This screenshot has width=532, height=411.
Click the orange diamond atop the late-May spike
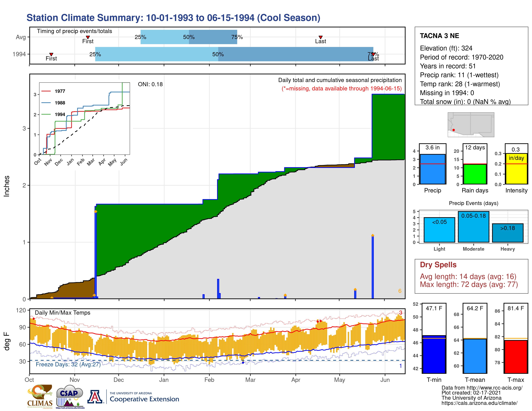tap(373, 235)
